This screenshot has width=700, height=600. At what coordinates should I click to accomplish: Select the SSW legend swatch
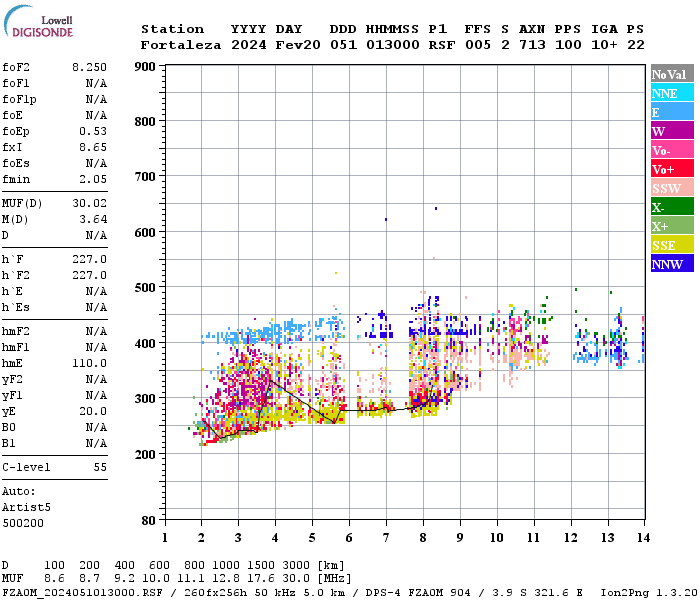672,188
